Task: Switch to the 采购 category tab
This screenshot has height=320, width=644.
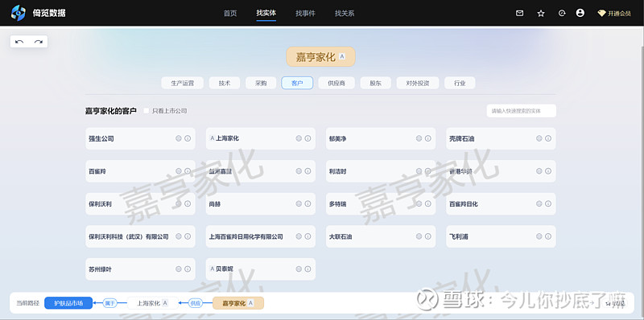Action: click(x=261, y=83)
